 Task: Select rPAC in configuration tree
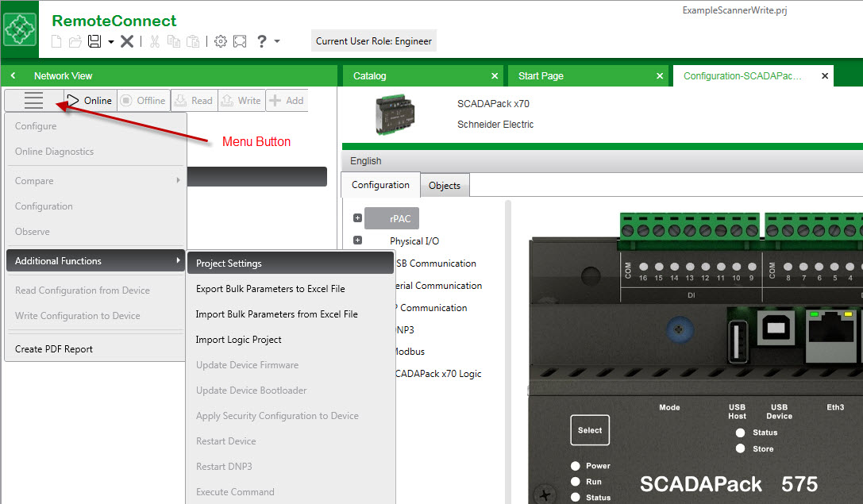(392, 218)
